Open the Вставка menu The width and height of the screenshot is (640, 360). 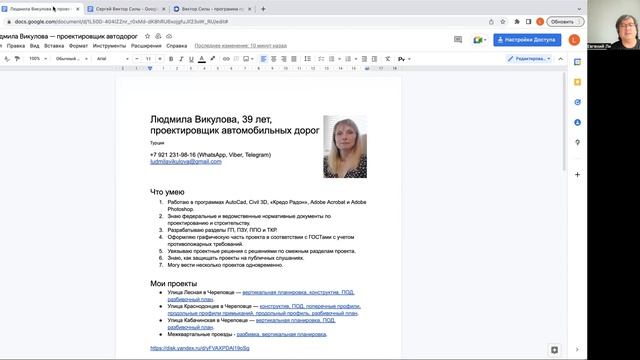(54, 46)
